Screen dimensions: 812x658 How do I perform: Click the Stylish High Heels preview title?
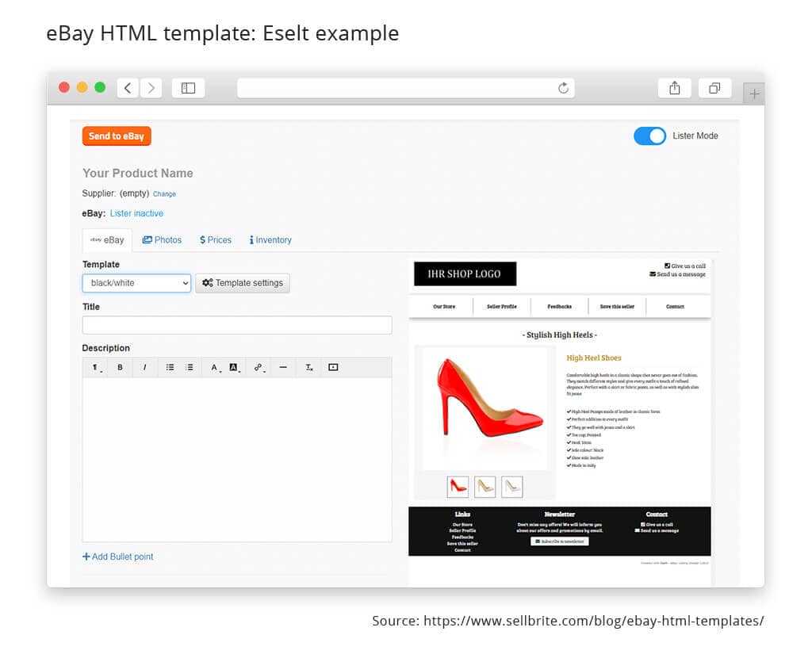559,335
